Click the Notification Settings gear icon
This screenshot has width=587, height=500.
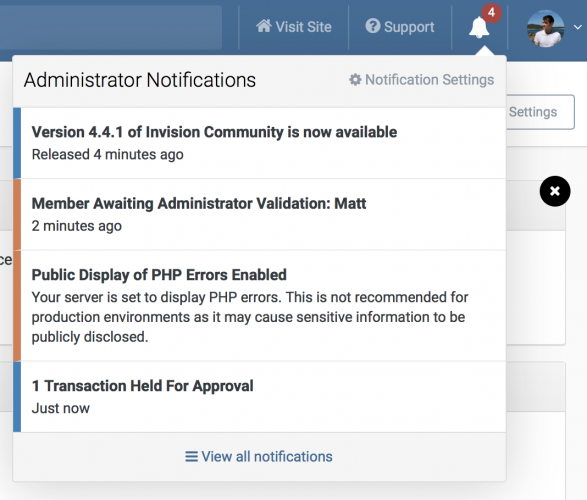tap(355, 80)
